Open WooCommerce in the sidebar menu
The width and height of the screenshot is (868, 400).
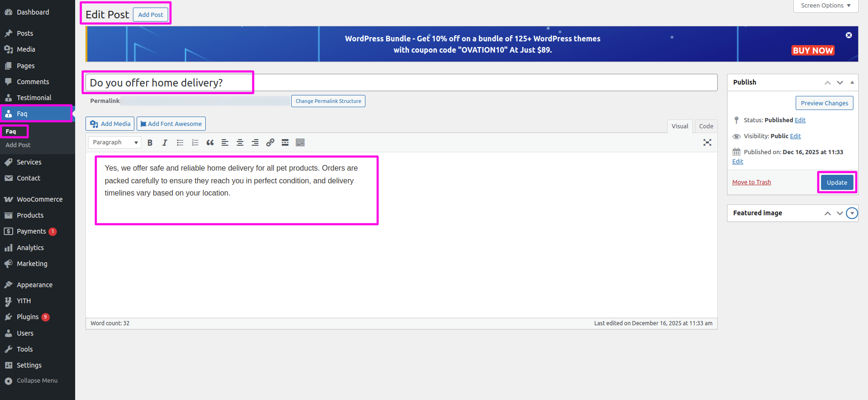39,199
